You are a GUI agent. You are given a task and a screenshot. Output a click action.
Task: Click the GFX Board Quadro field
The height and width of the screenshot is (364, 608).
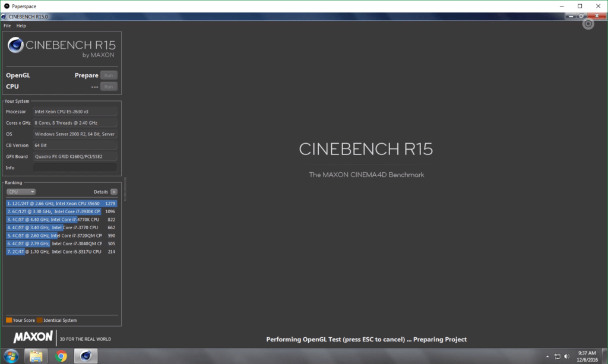pos(75,157)
